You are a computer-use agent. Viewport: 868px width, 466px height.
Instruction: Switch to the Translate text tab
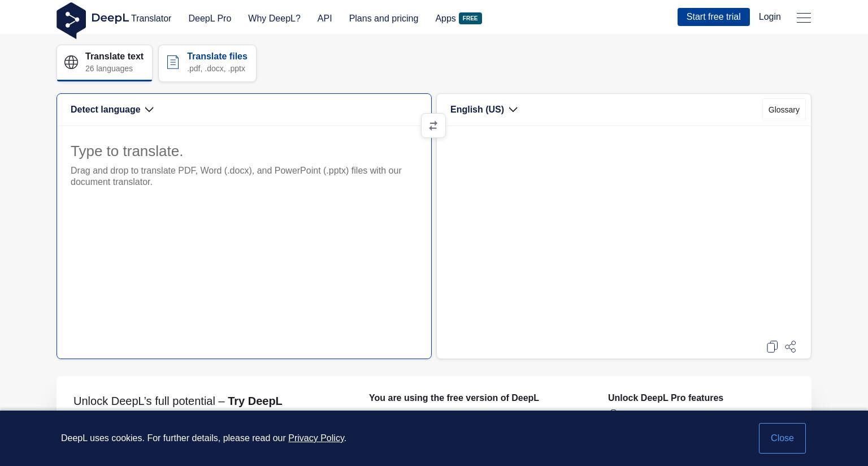coord(105,63)
